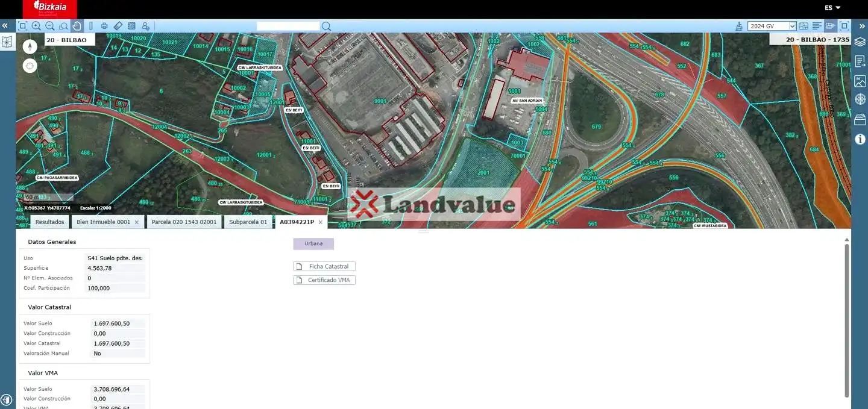Click the Valor Construcción value under Valor Catastral
The image size is (868, 409).
point(119,333)
